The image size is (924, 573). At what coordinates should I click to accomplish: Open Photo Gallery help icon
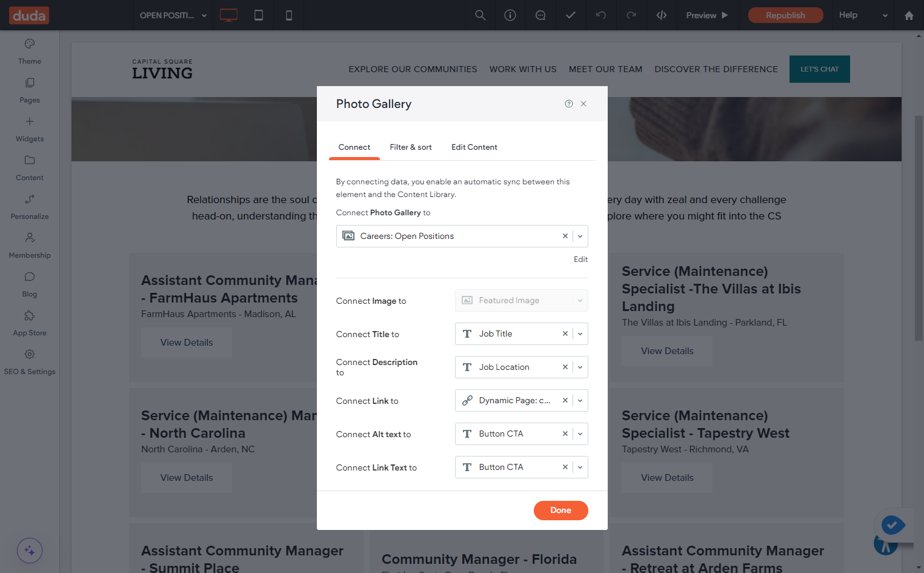[569, 104]
